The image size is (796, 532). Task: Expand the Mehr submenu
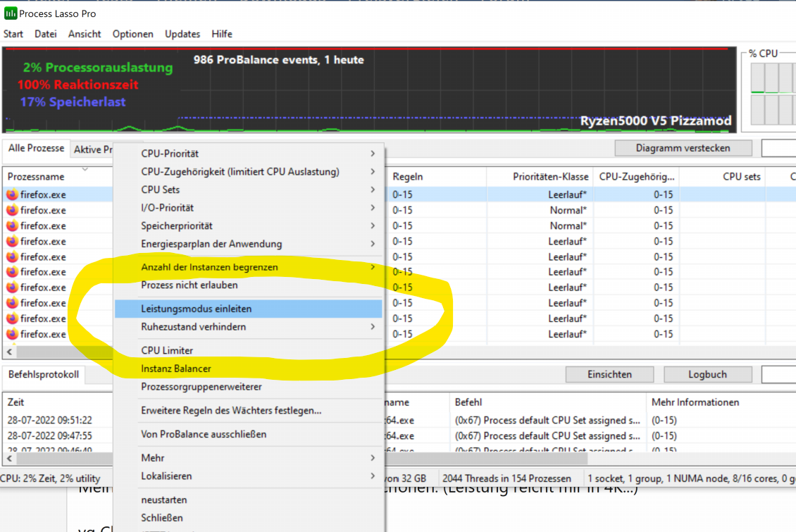pyautogui.click(x=249, y=458)
